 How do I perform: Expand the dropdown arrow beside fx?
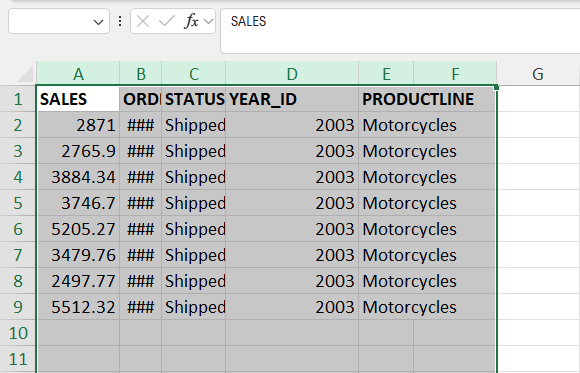[x=209, y=21]
